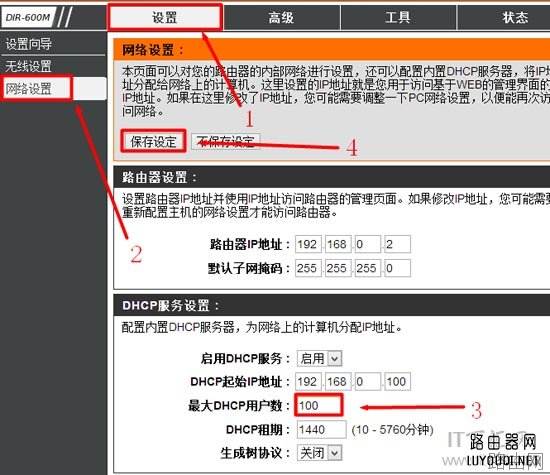Click DHCP start IP last octet 100
550x475 pixels.
pos(397,381)
